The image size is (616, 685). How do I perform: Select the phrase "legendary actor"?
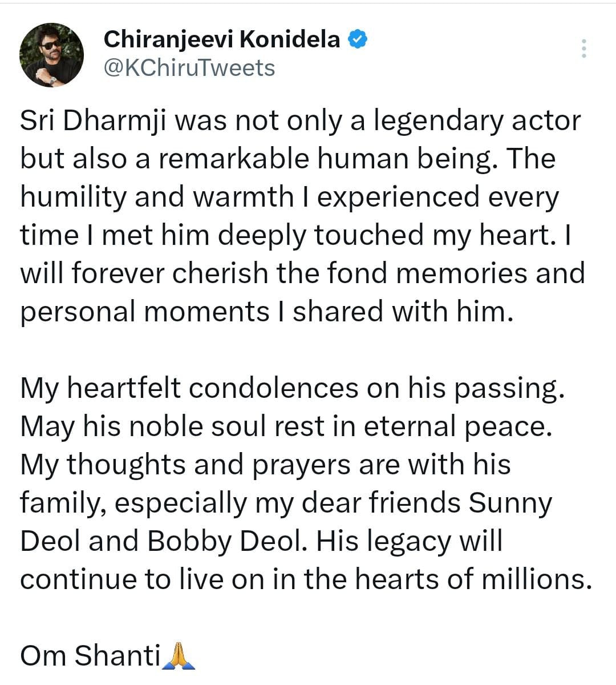[x=472, y=121]
